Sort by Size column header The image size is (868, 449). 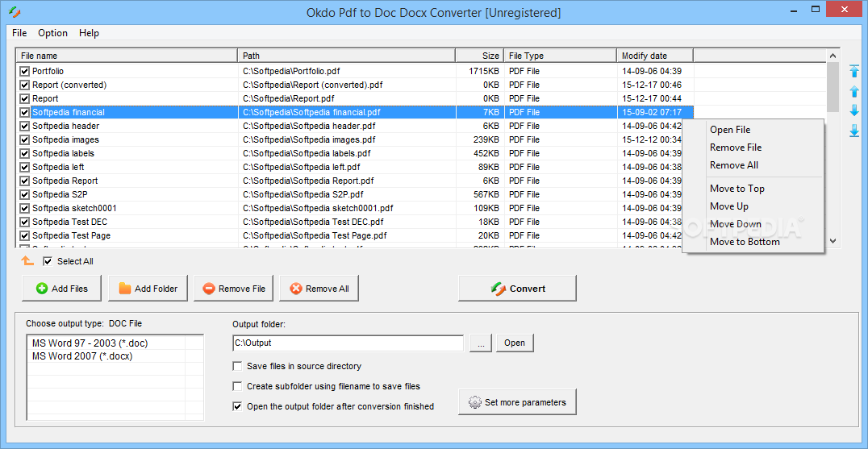coord(480,56)
